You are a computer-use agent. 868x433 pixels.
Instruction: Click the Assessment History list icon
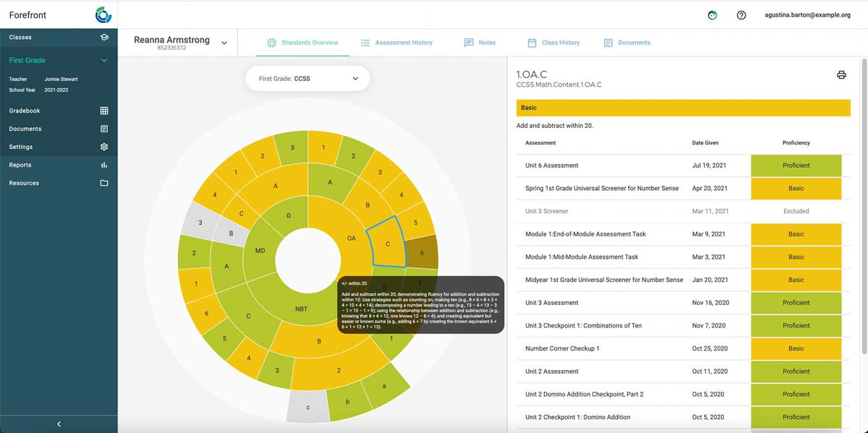point(365,43)
